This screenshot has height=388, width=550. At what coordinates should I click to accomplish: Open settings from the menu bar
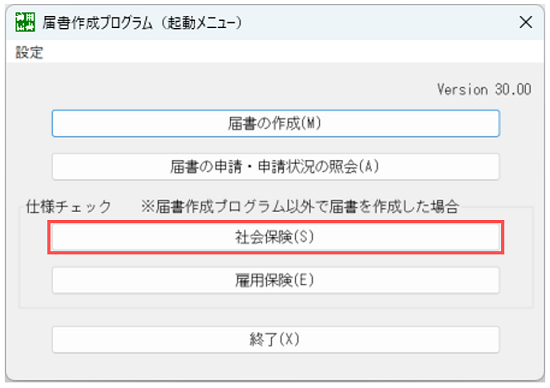(x=29, y=52)
